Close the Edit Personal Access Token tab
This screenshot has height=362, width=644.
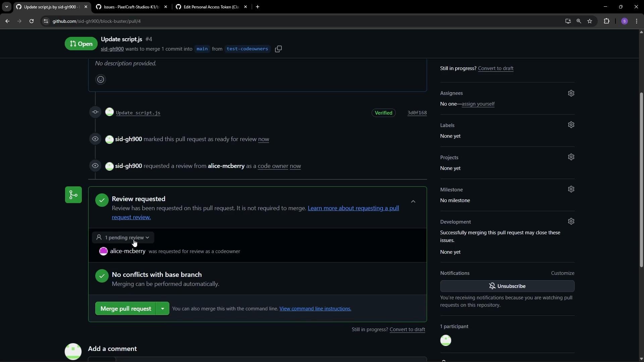tap(246, 7)
